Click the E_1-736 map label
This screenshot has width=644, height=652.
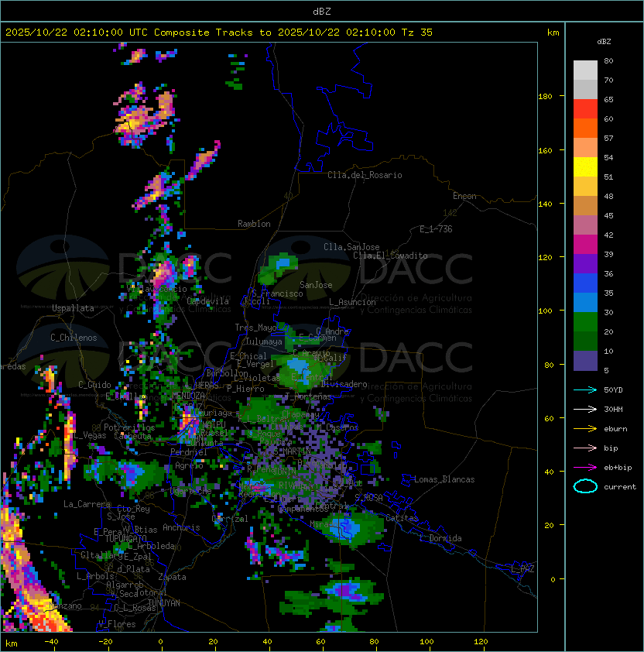coord(436,229)
